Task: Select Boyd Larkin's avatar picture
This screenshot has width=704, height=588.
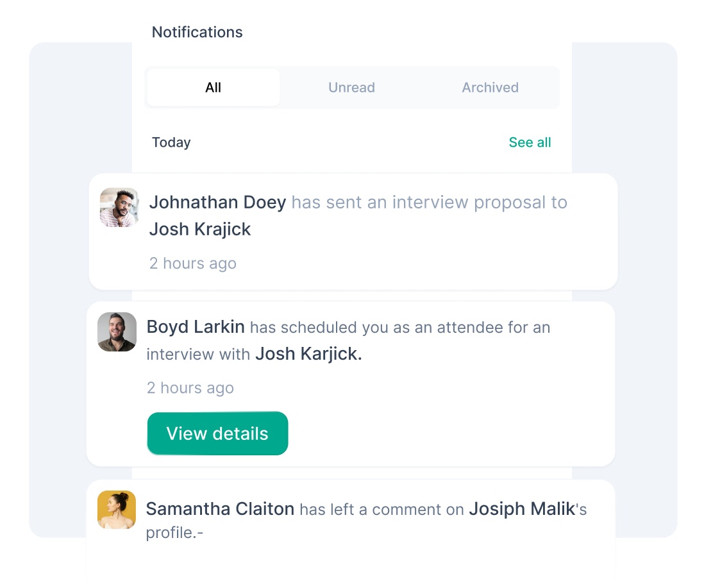Action: [x=117, y=332]
